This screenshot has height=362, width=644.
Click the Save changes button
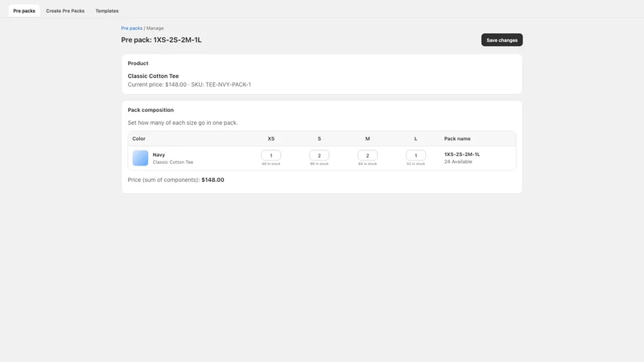(502, 39)
